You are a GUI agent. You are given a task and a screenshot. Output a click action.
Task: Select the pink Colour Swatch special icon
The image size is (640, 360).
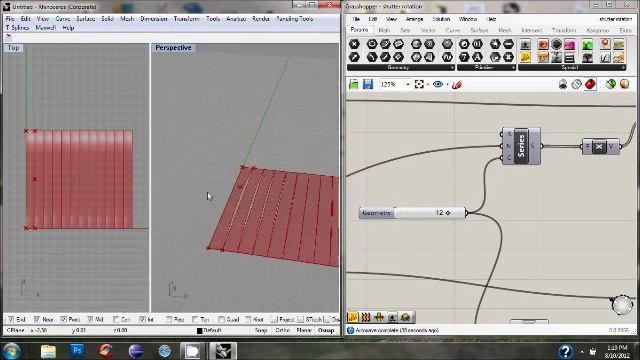(x=569, y=44)
